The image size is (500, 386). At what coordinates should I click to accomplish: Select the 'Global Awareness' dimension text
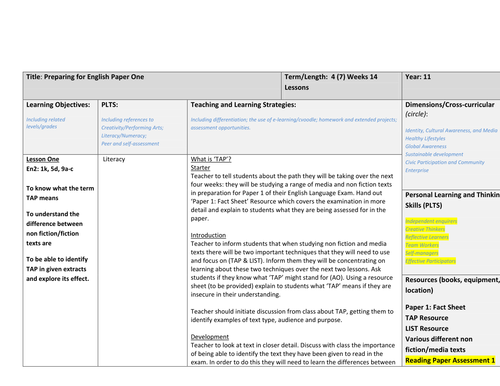(426, 146)
